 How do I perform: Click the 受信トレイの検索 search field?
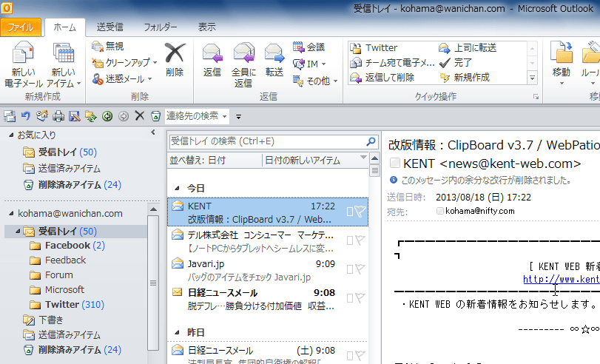pyautogui.click(x=267, y=141)
